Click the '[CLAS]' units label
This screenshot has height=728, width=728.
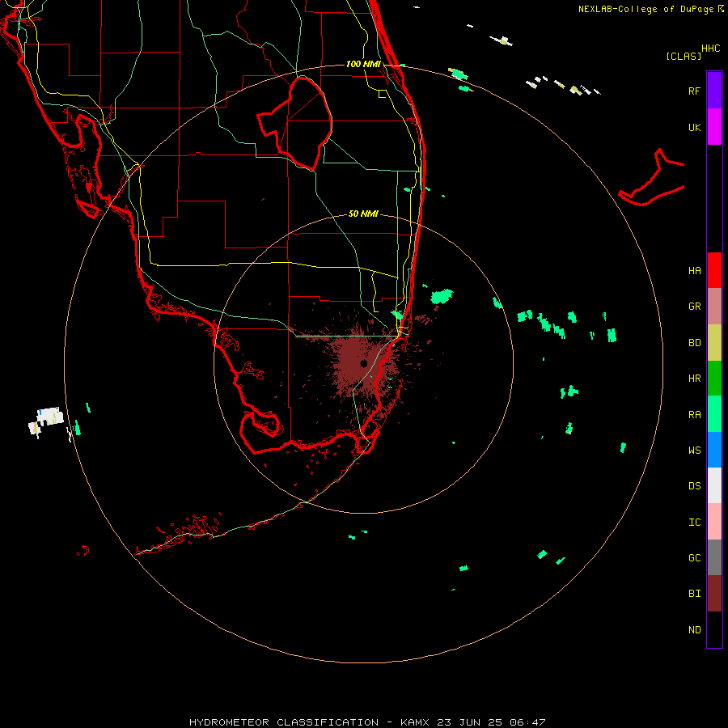[684, 56]
